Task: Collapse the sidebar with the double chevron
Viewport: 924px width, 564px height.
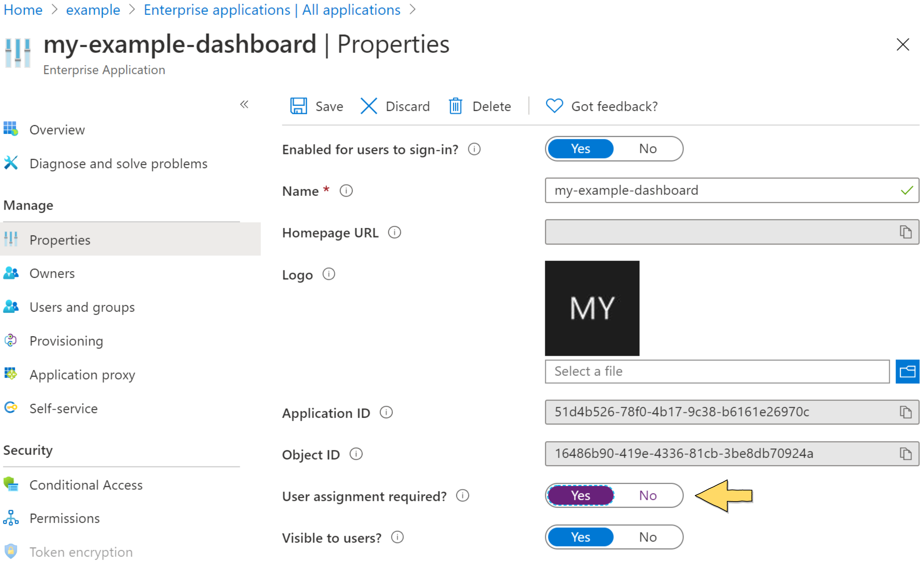Action: click(x=244, y=105)
